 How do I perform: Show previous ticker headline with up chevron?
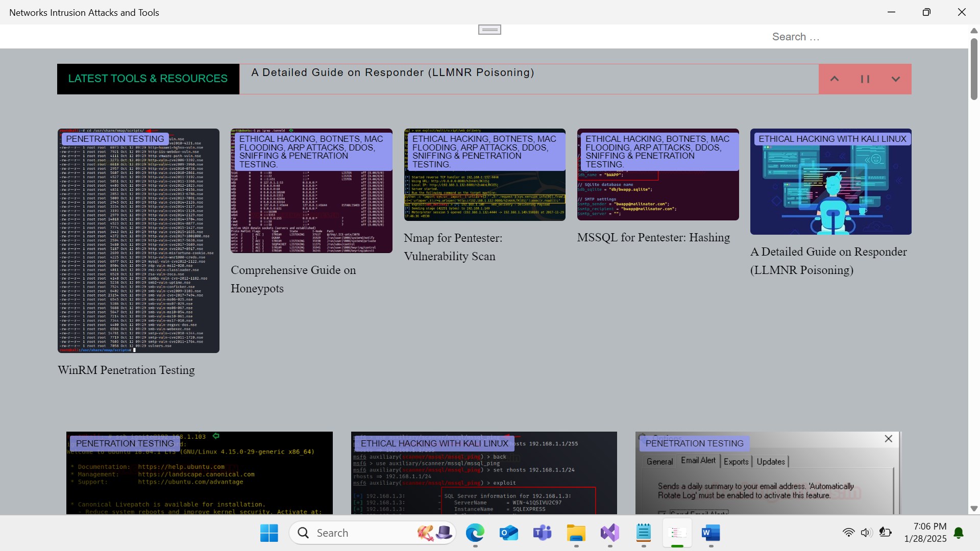click(835, 79)
